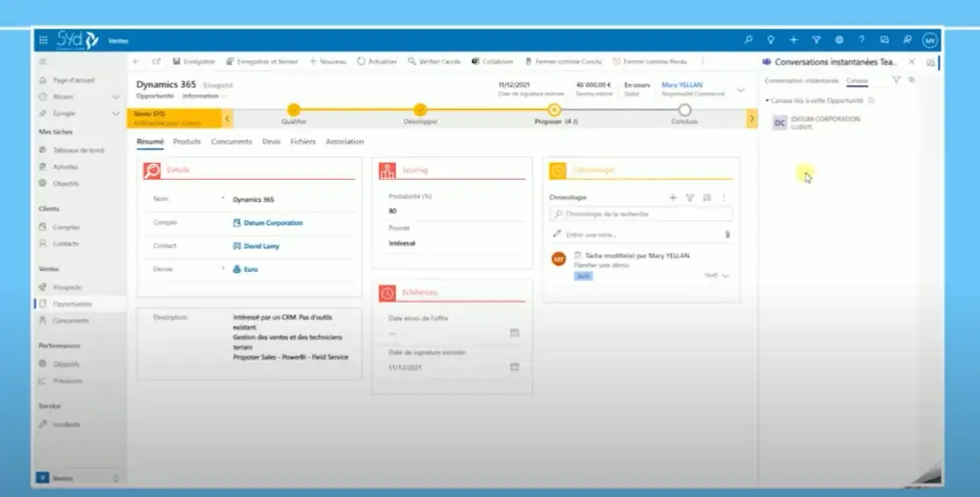Open calendar for Date de signature estimée
The image size is (980, 497).
514,367
